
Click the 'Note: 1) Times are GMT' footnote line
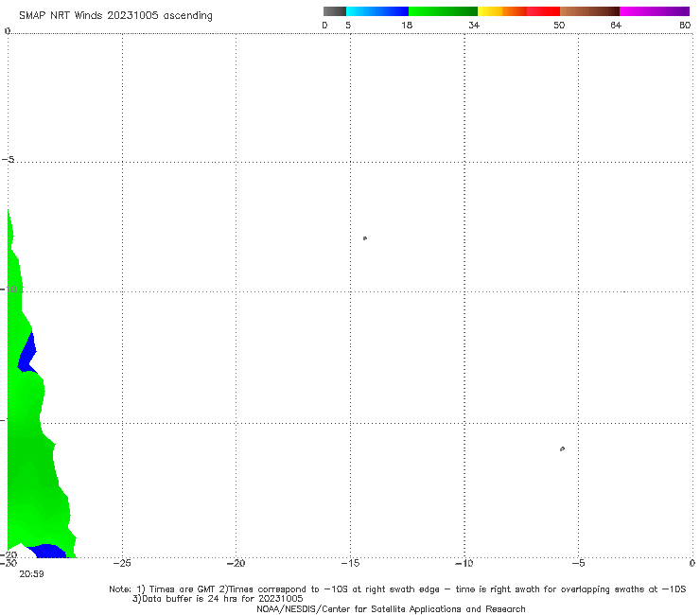pos(397,589)
